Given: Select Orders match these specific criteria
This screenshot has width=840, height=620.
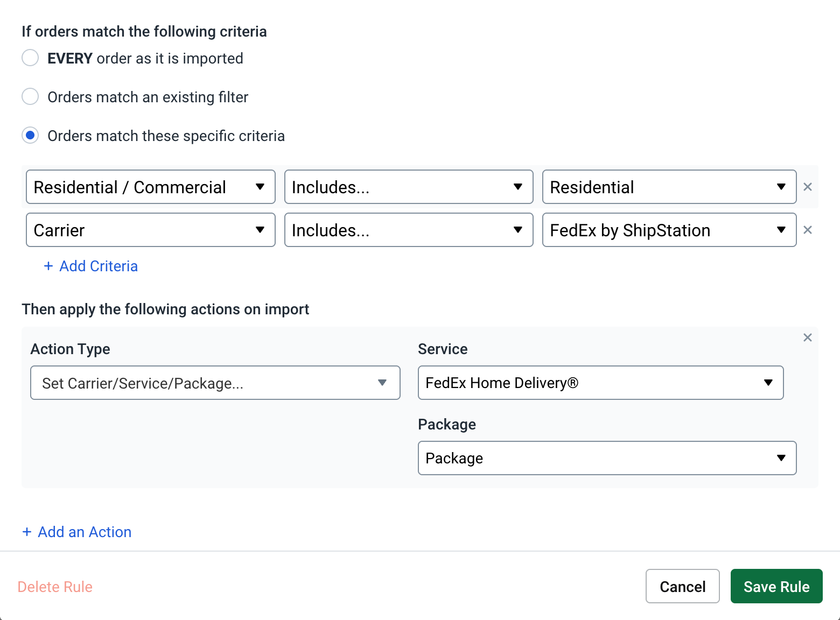Looking at the screenshot, I should click(30, 136).
